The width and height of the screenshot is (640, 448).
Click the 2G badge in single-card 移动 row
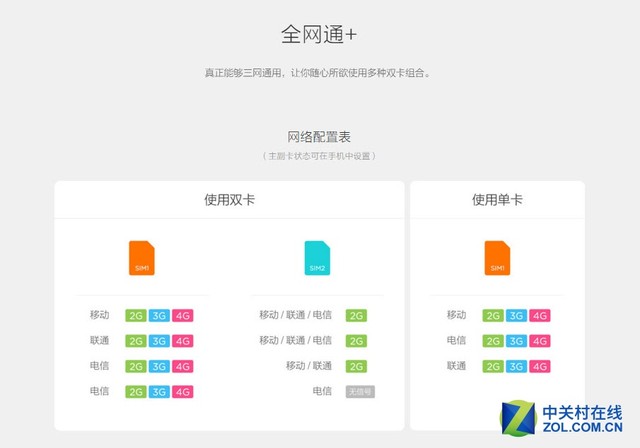(x=492, y=316)
